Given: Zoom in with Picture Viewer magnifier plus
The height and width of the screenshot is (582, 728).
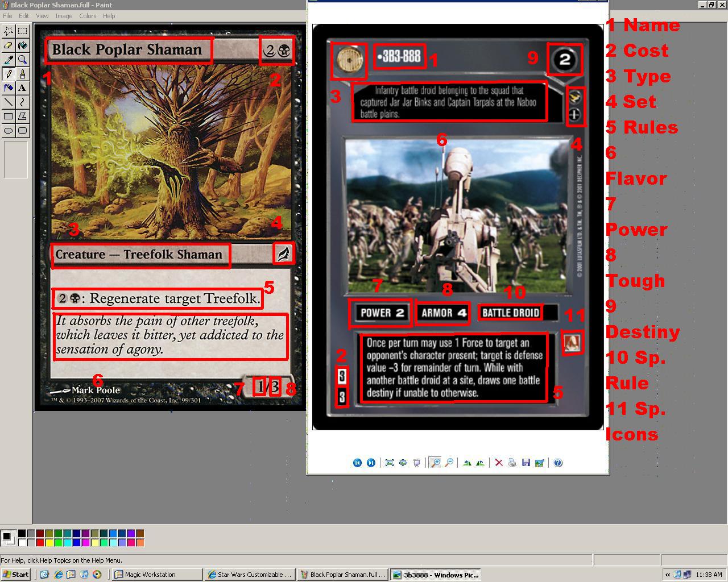Looking at the screenshot, I should [x=435, y=463].
